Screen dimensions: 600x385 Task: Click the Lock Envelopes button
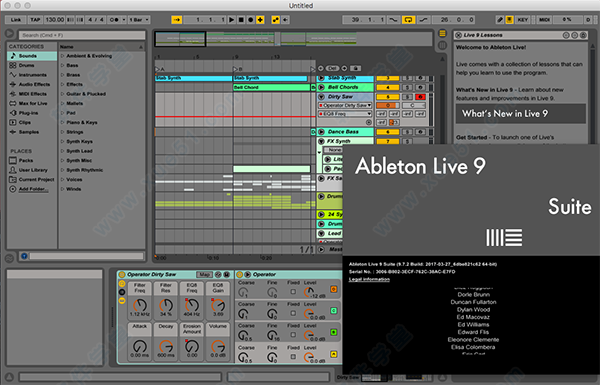click(355, 68)
